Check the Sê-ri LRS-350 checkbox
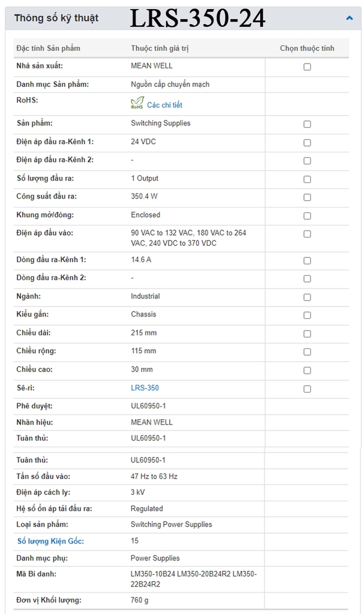The width and height of the screenshot is (364, 614). 307,389
